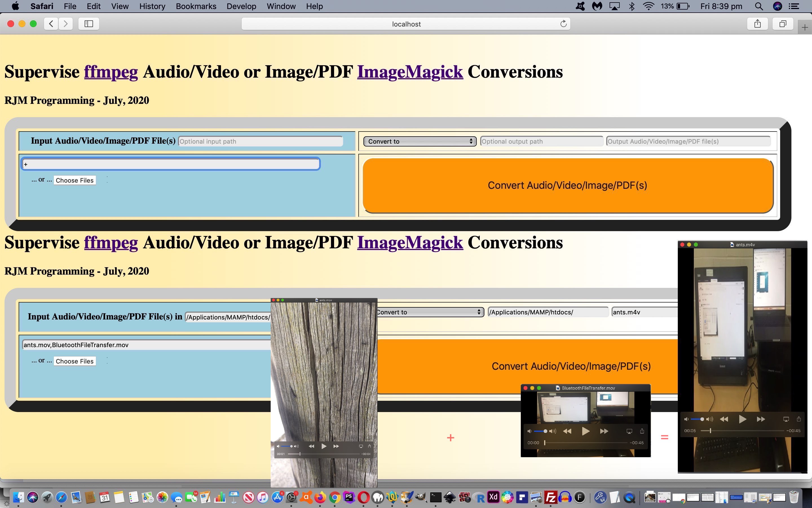Screen dimensions: 812x508
Task: Open the upper Convert to dropdown
Action: [420, 141]
